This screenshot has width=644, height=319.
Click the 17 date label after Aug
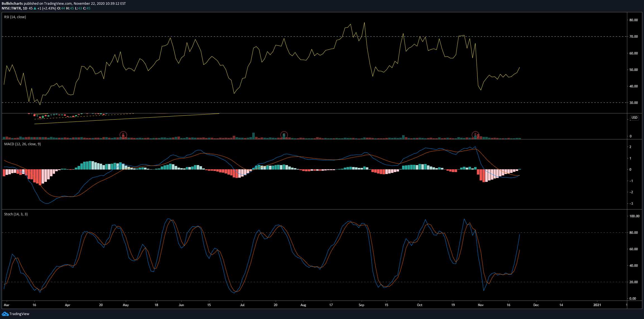(331, 305)
